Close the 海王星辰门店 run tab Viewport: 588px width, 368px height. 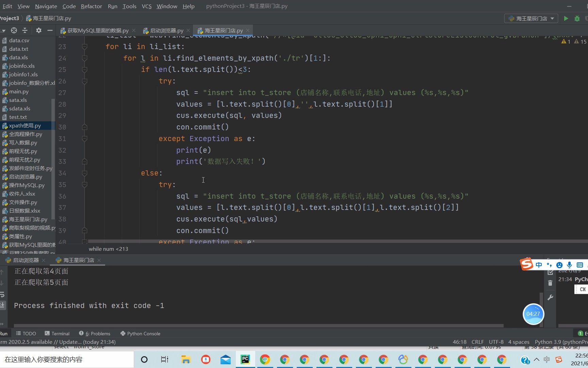[x=99, y=260]
